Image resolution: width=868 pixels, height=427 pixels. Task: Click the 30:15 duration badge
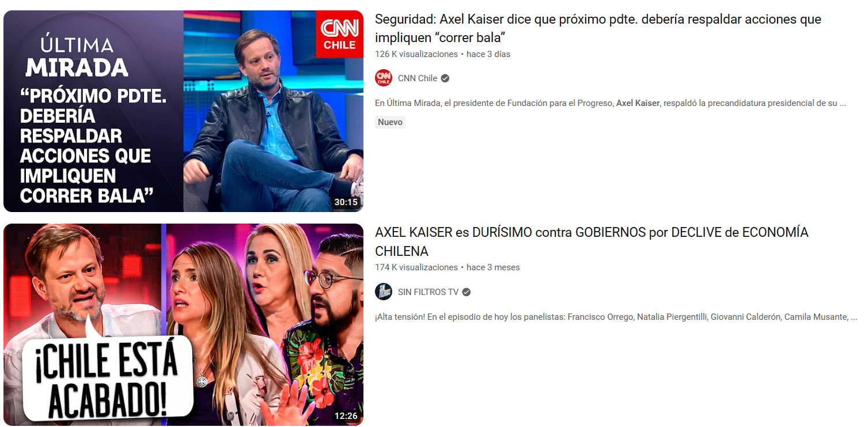346,202
